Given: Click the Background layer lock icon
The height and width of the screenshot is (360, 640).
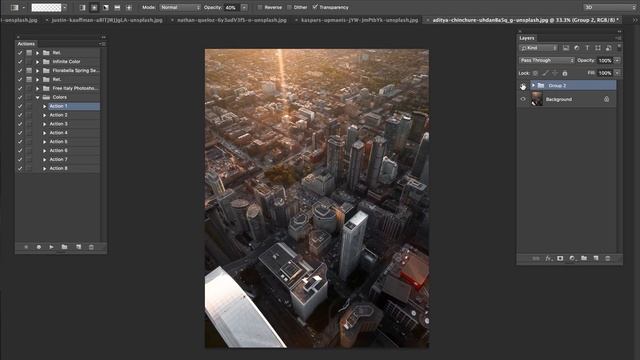Looking at the screenshot, I should 607,99.
